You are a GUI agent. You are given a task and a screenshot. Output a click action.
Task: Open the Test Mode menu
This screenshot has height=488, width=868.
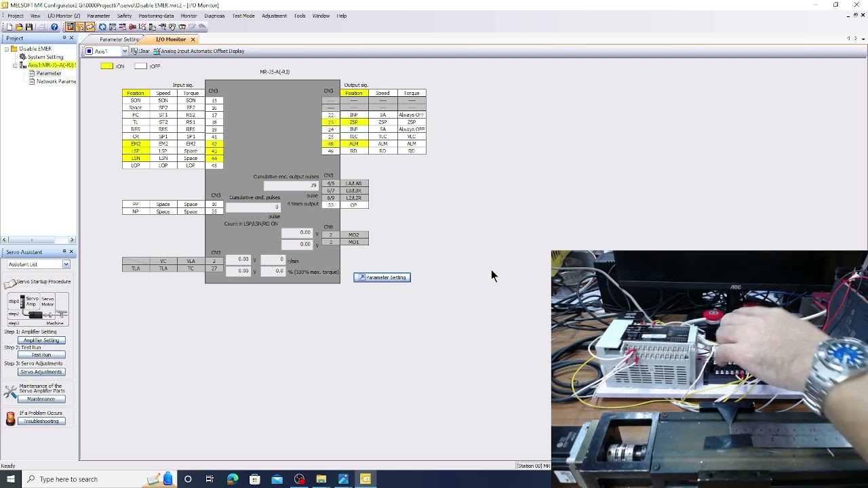[243, 16]
